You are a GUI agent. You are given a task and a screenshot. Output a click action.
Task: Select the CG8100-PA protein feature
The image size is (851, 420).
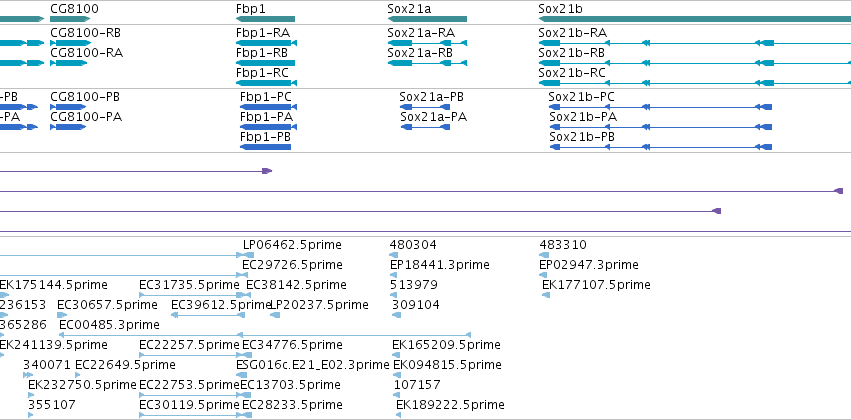tap(68, 127)
